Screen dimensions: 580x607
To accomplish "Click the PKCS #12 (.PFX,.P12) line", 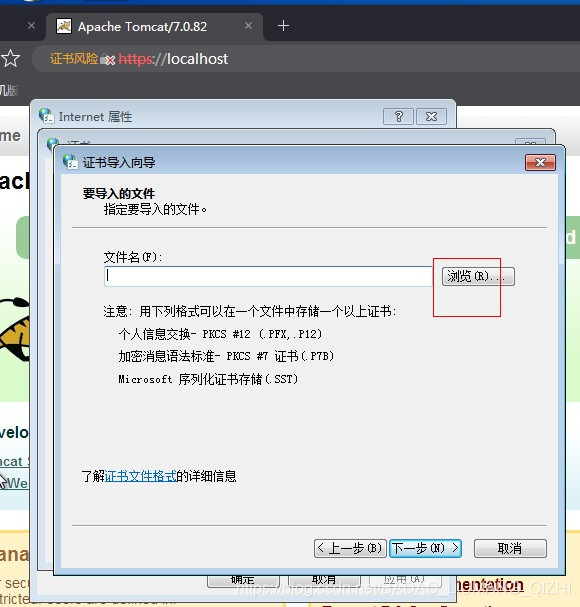I will coord(220,334).
